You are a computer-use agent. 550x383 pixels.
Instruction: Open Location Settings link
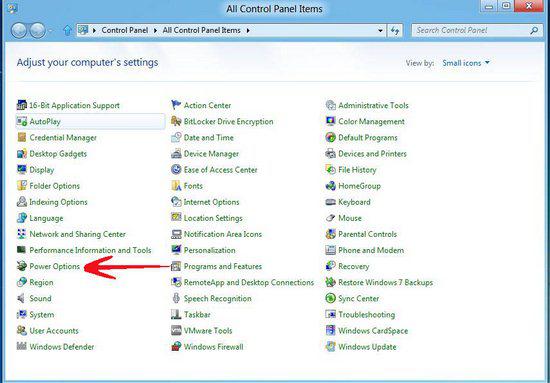(x=213, y=218)
